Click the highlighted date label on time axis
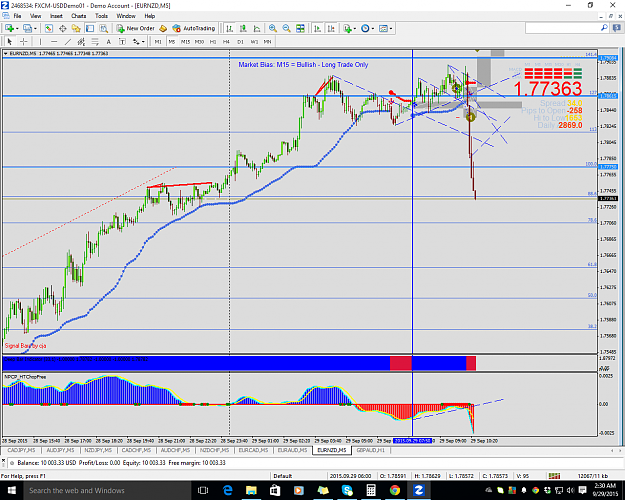Screen dimensions: 625x500 (x=412, y=441)
